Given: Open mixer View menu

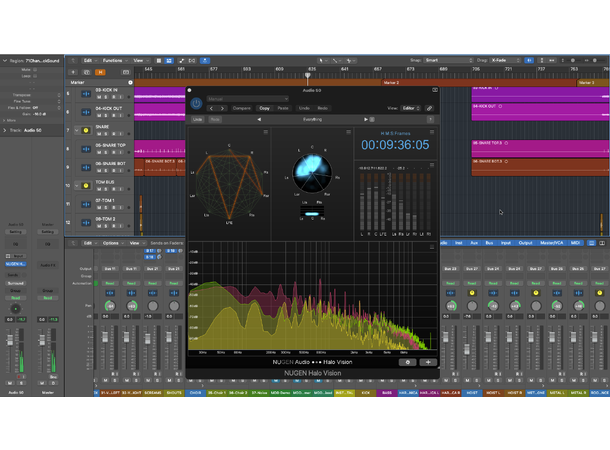Looking at the screenshot, I should (x=136, y=243).
